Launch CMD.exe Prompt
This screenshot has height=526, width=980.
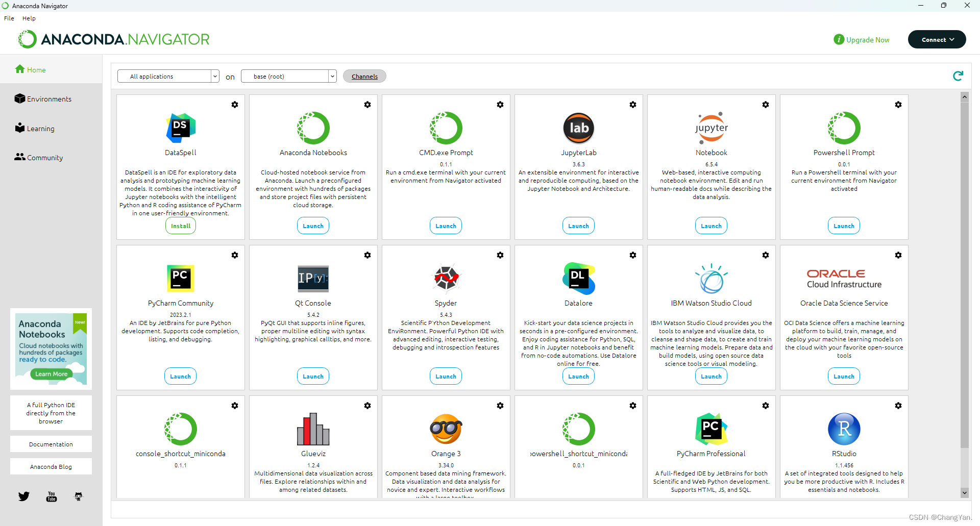[x=446, y=226]
